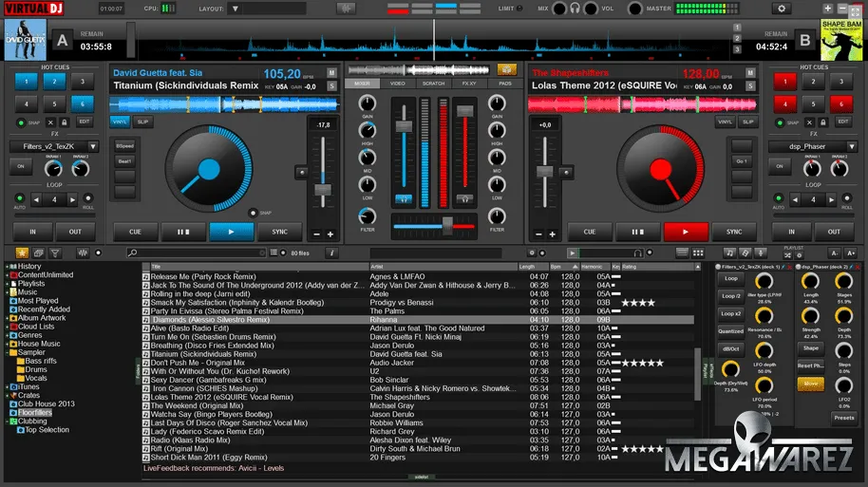Toggle AUTO loop on deck A
The width and height of the screenshot is (868, 487).
pos(19,198)
